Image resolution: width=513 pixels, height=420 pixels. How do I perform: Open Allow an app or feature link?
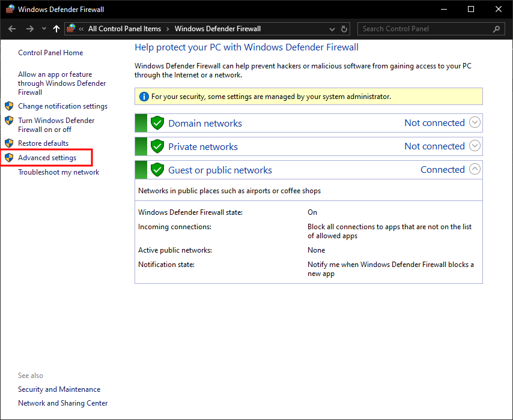62,83
